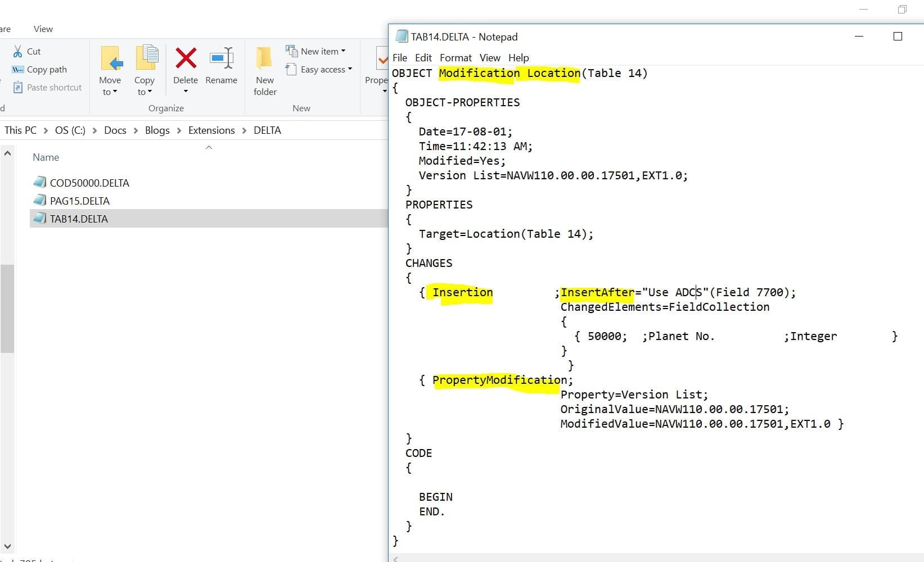
Task: Click the Explorer scrollbar down arrow
Action: click(7, 546)
